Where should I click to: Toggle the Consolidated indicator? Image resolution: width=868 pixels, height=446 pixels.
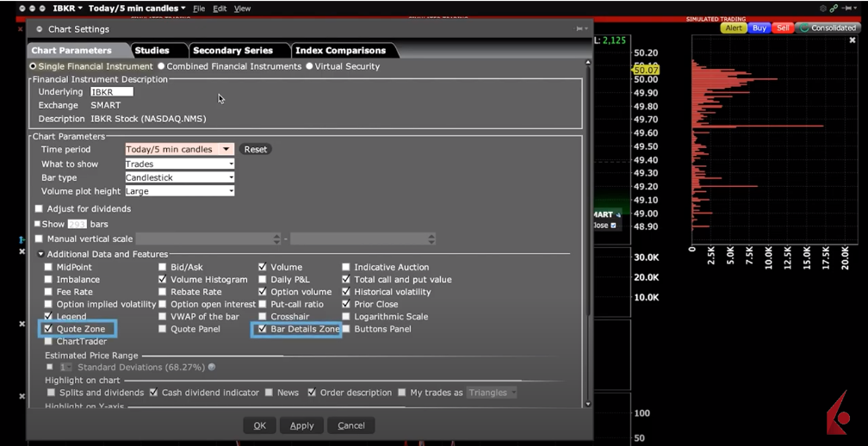[827, 28]
